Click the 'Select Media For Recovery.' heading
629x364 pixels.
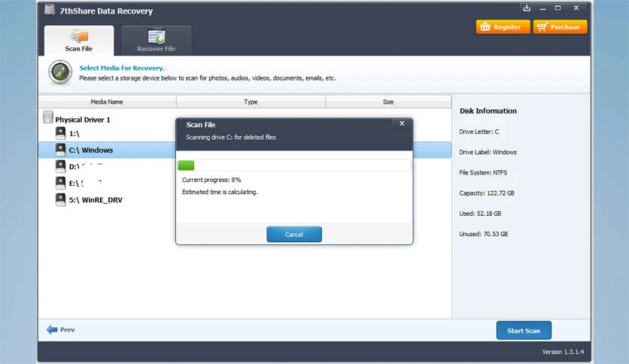[122, 68]
